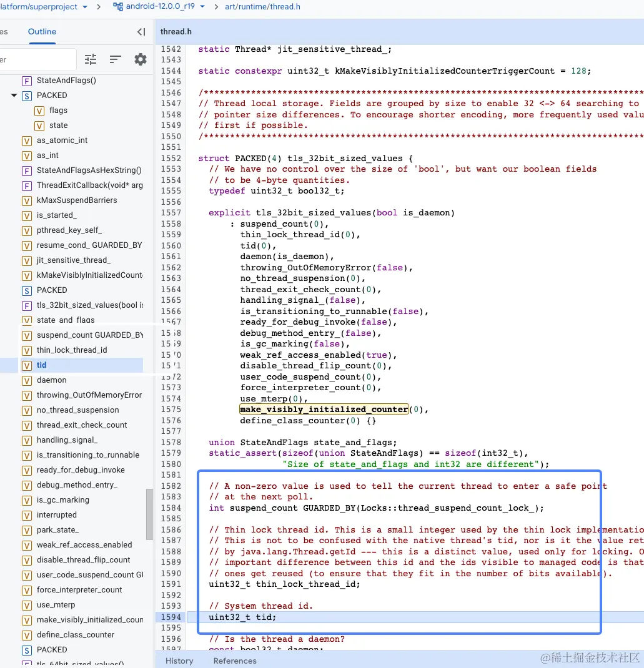Open outline filter options icon

click(x=91, y=59)
